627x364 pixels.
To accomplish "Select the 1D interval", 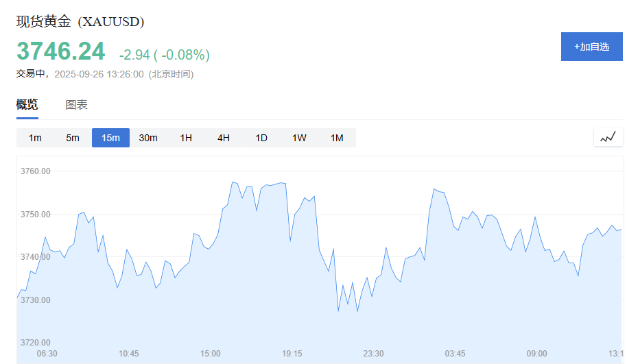I will [261, 138].
